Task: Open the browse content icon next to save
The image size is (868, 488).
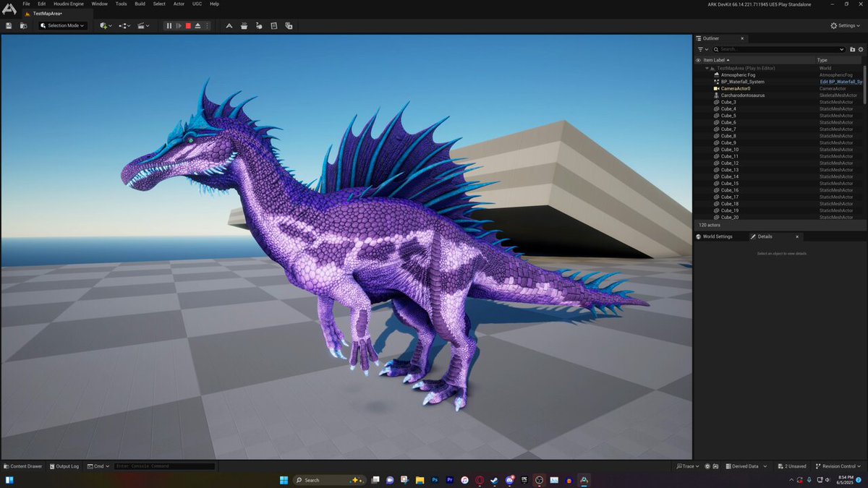Action: click(24, 25)
